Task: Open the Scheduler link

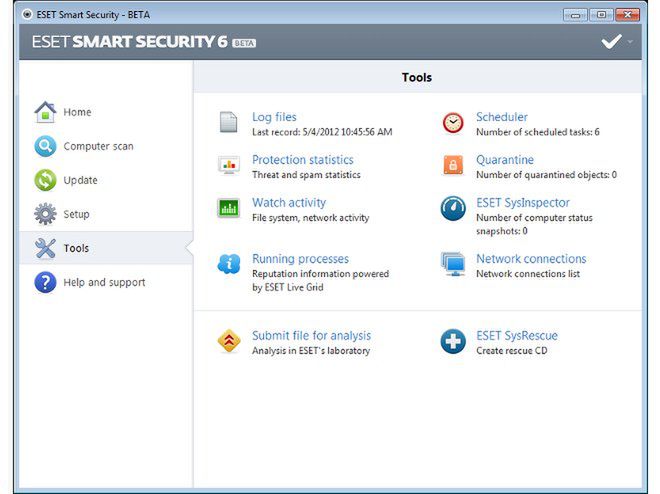Action: coord(502,117)
